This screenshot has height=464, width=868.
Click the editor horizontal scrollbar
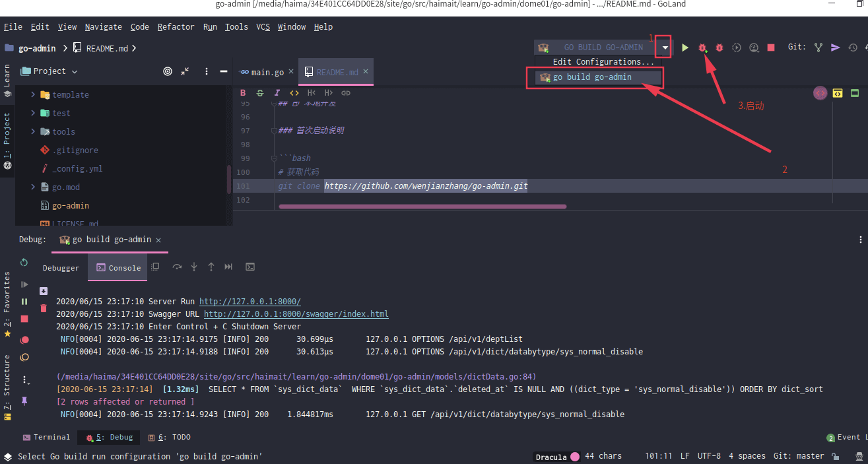pyautogui.click(x=422, y=207)
